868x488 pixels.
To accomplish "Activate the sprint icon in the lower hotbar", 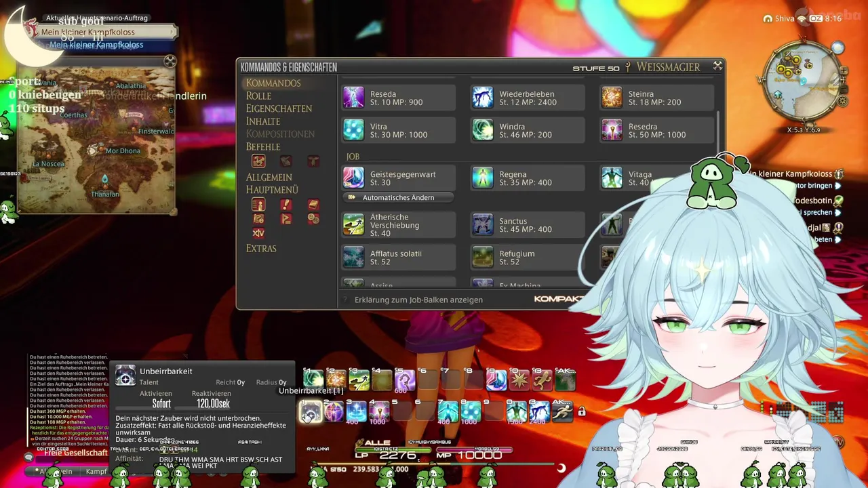I will [562, 411].
